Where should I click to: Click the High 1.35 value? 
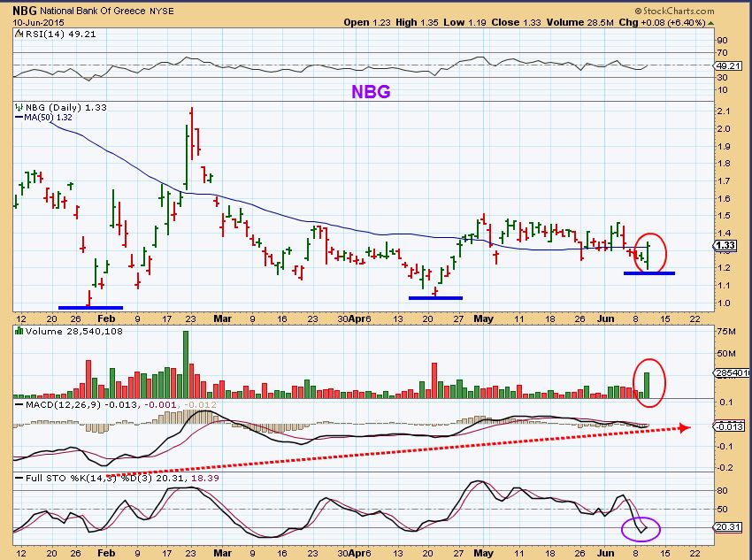coord(417,22)
